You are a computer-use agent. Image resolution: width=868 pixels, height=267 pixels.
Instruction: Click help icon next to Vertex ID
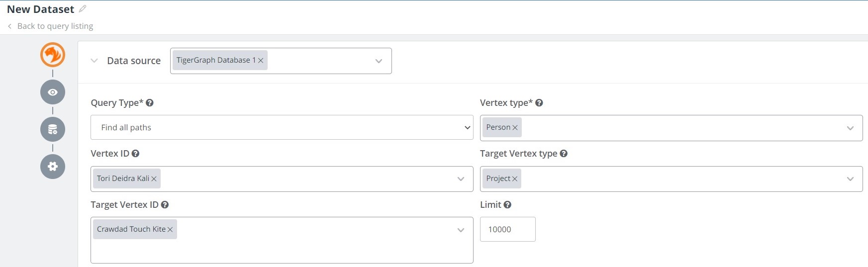(135, 154)
